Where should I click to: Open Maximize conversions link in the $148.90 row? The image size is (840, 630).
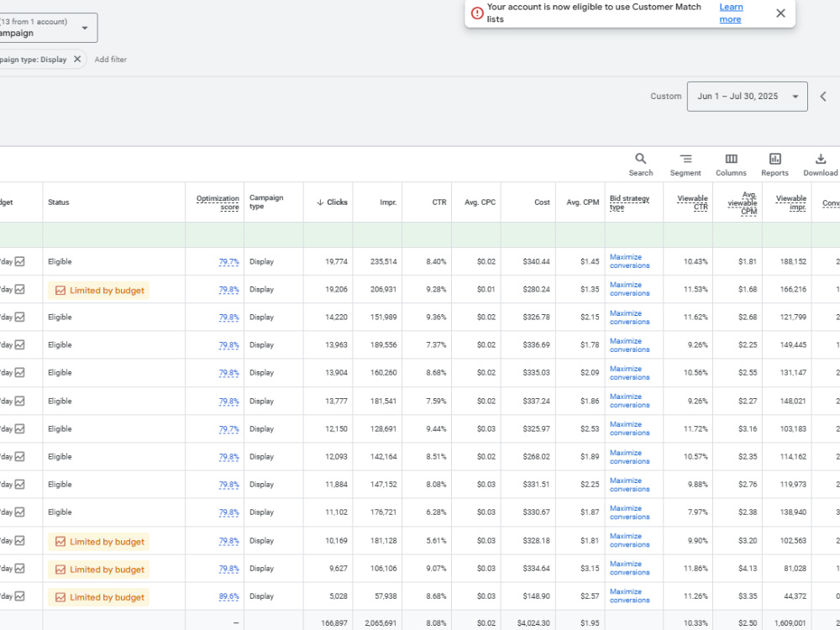(x=629, y=596)
